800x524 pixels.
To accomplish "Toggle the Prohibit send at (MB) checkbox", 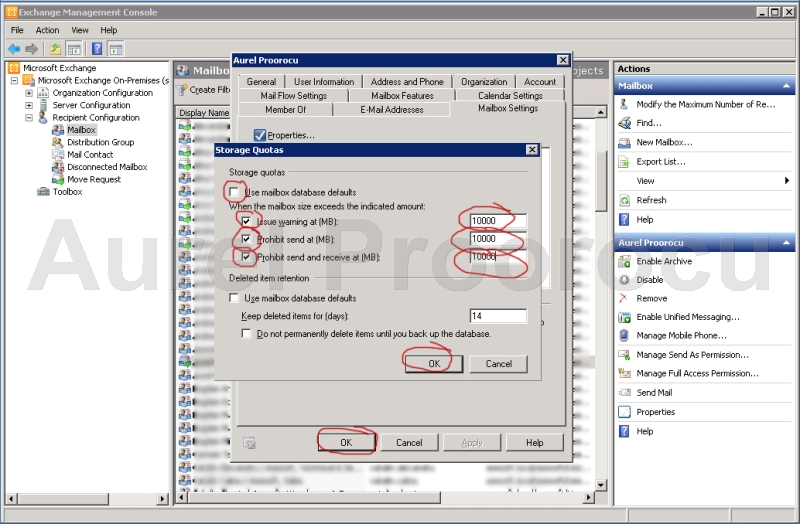I will coord(246,239).
